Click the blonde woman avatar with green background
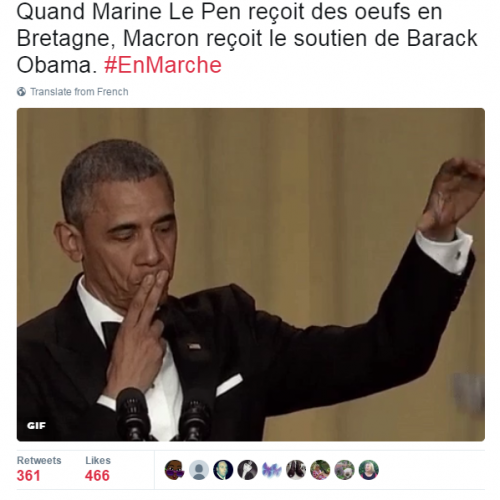Image resolution: width=500 pixels, height=500 pixels. click(369, 470)
